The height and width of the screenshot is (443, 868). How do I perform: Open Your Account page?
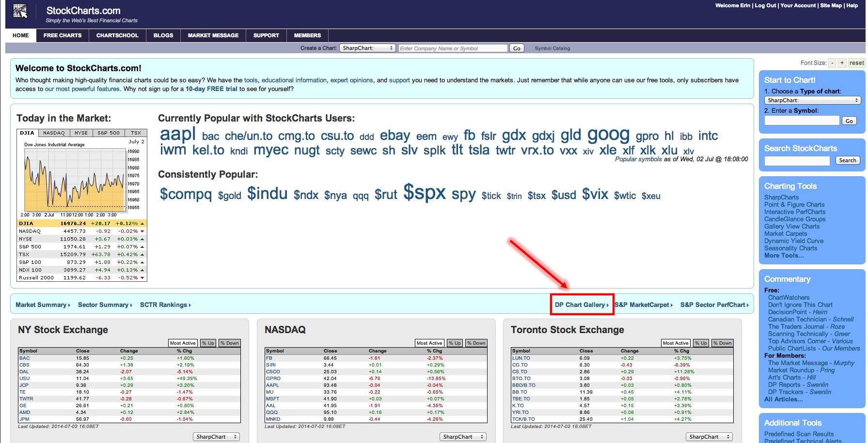(x=798, y=5)
